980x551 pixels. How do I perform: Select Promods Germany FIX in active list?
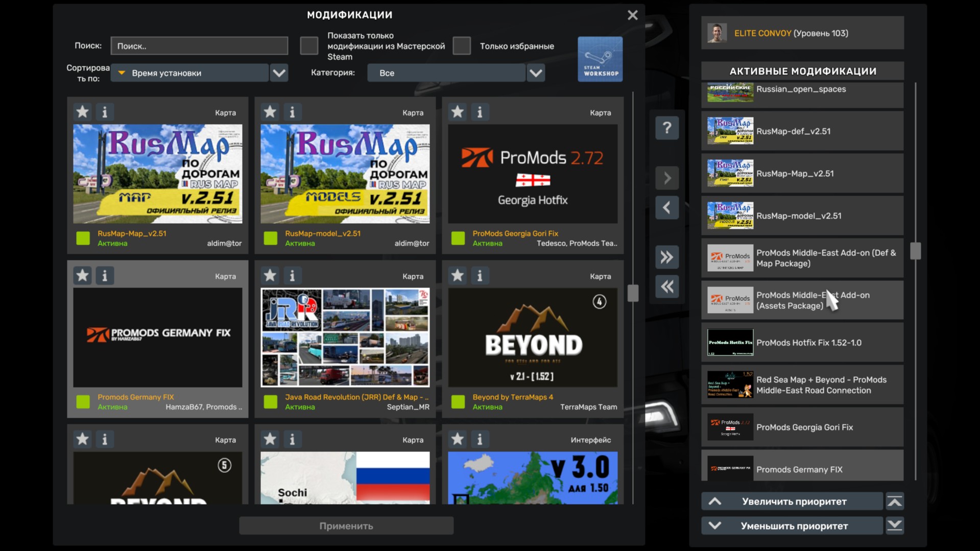click(x=802, y=466)
